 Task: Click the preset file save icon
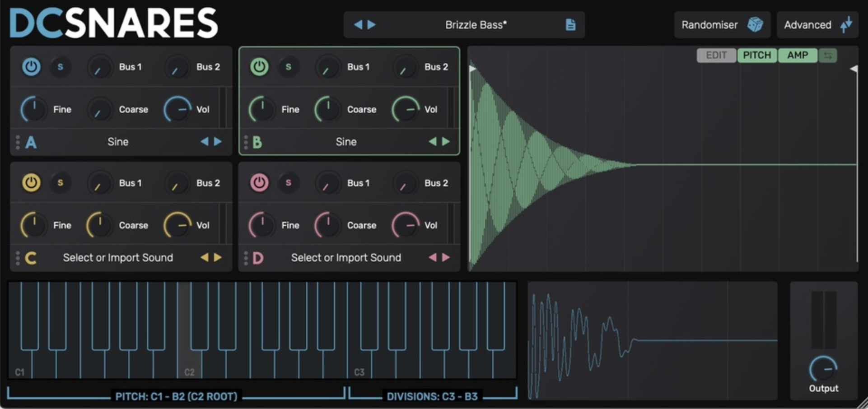(x=570, y=24)
